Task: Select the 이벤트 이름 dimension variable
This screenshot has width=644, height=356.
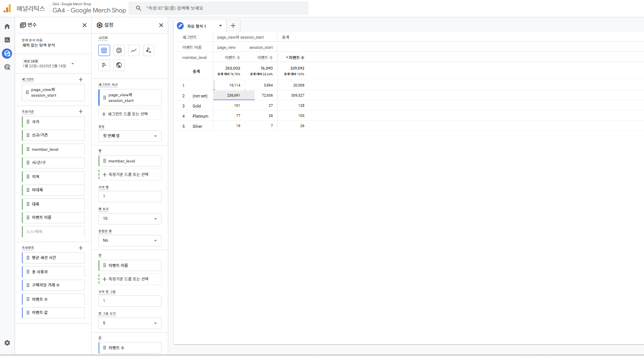Action: coord(53,218)
